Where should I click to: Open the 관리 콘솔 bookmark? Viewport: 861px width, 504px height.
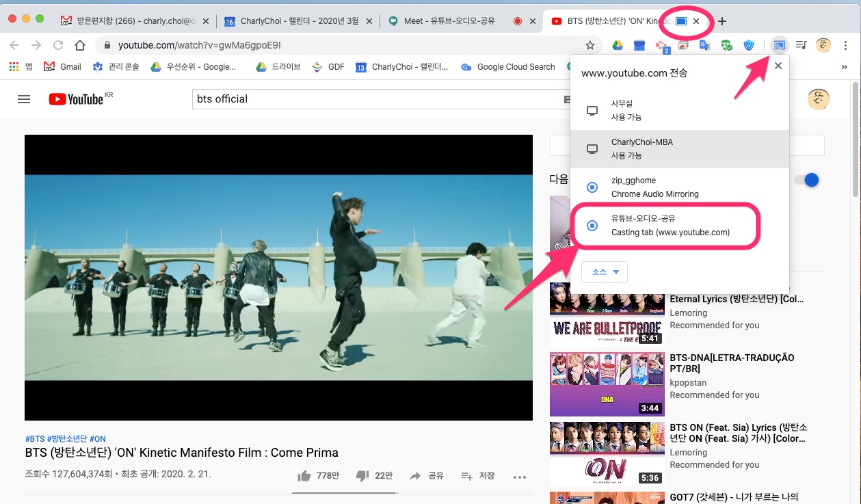(117, 67)
